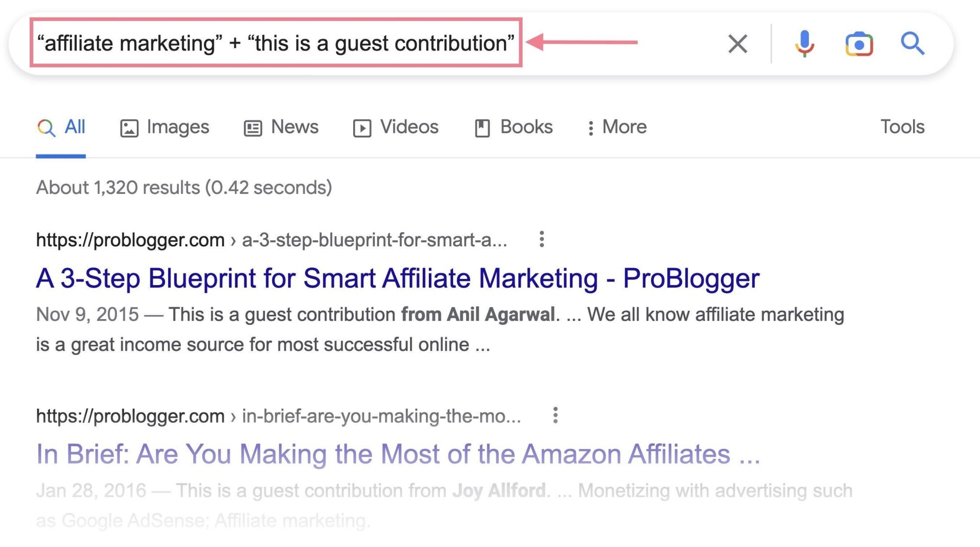This screenshot has height=547, width=980.
Task: Click the clear search X button
Action: (x=738, y=43)
